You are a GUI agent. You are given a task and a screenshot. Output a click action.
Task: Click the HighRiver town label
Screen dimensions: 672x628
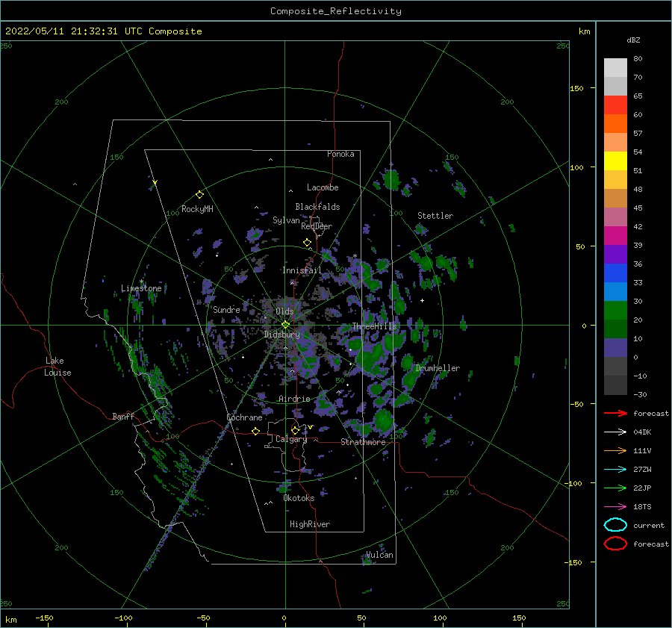310,524
